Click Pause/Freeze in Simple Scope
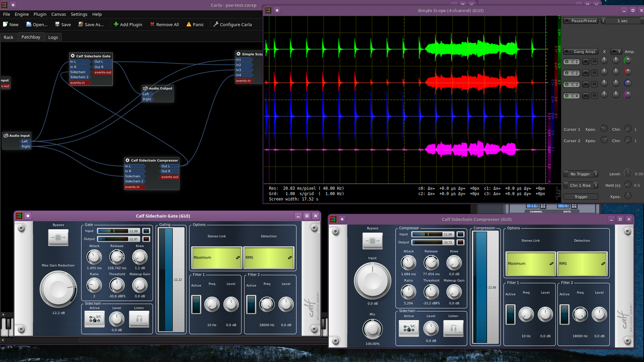Screen dimensions: 644x362 coord(580,21)
